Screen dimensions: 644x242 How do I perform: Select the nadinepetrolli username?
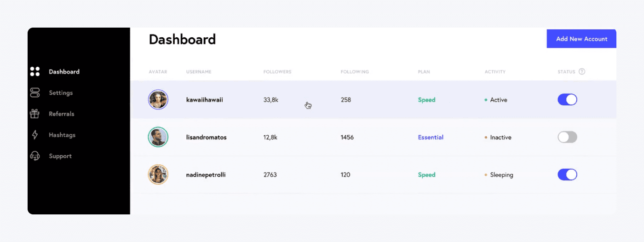click(206, 175)
